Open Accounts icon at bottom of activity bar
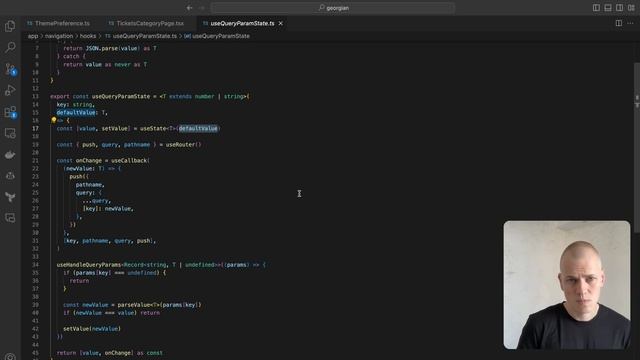The image size is (640, 360). pyautogui.click(x=10, y=356)
